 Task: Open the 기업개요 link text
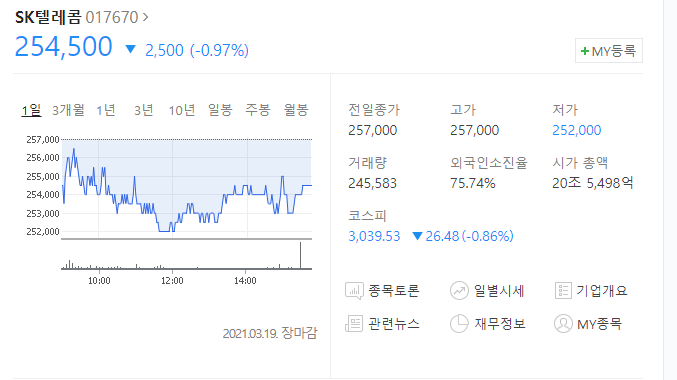[x=602, y=291]
